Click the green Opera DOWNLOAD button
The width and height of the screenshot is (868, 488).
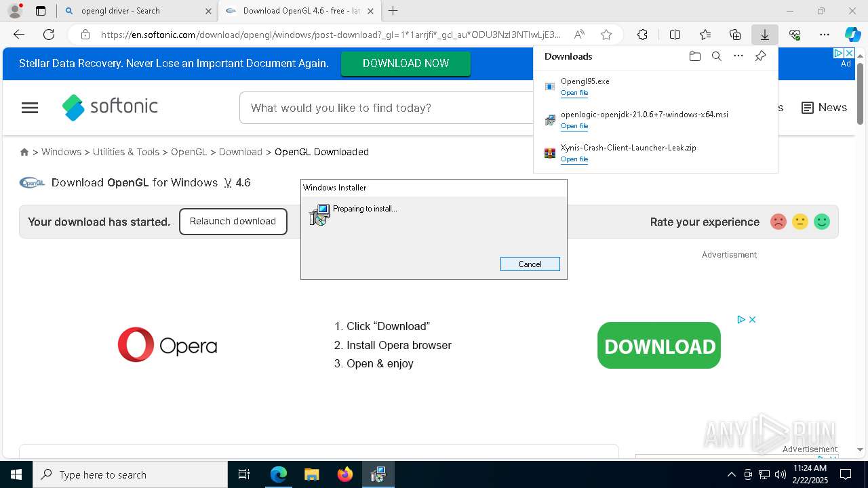(659, 346)
